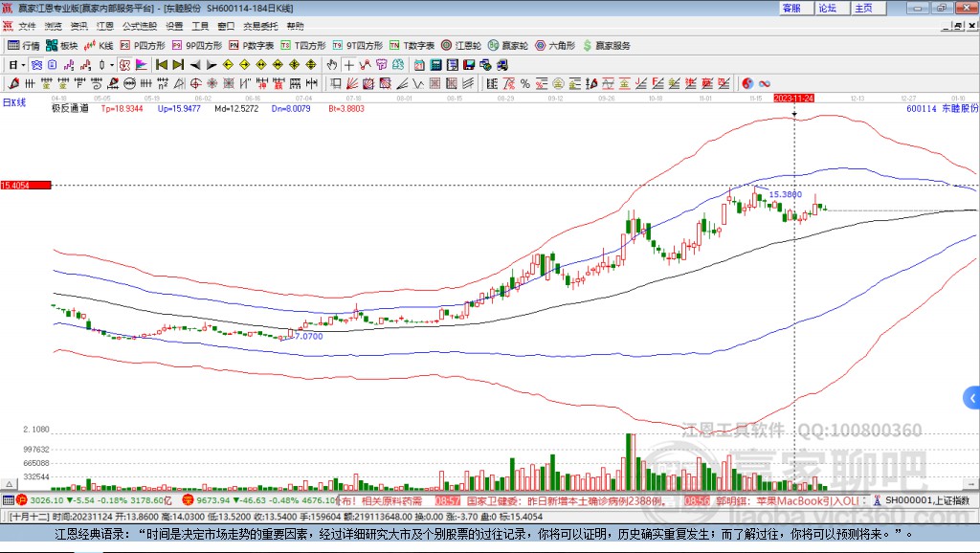Open the calculator icon in toolbar
The height and width of the screenshot is (553, 980).
pos(436,65)
